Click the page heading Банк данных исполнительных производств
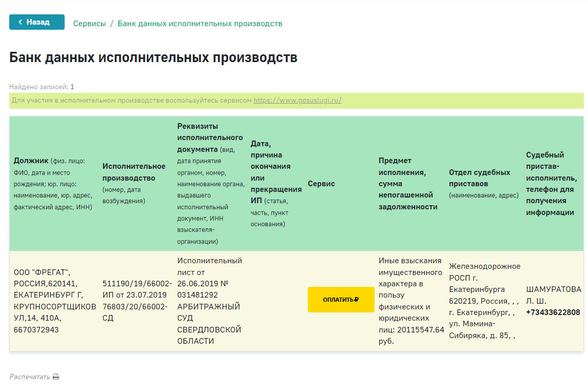Viewport: 588px width, 392px height. (x=153, y=57)
